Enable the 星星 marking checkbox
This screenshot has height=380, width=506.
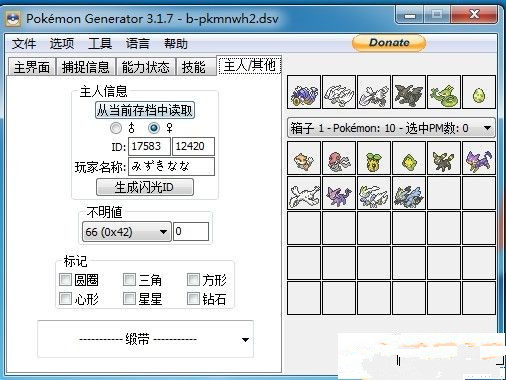[129, 298]
